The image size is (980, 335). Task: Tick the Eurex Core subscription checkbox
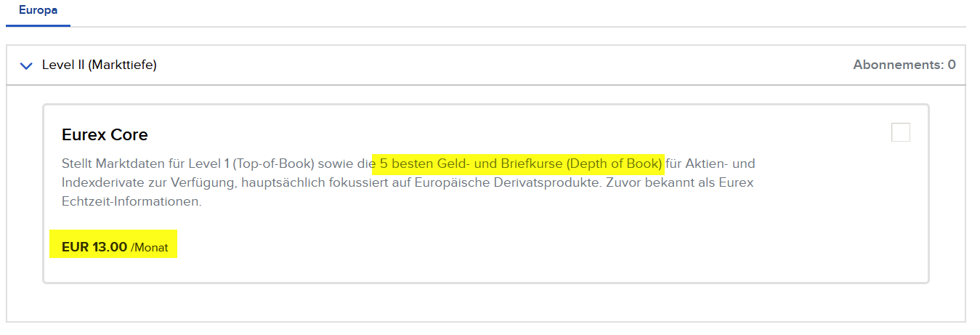click(900, 132)
